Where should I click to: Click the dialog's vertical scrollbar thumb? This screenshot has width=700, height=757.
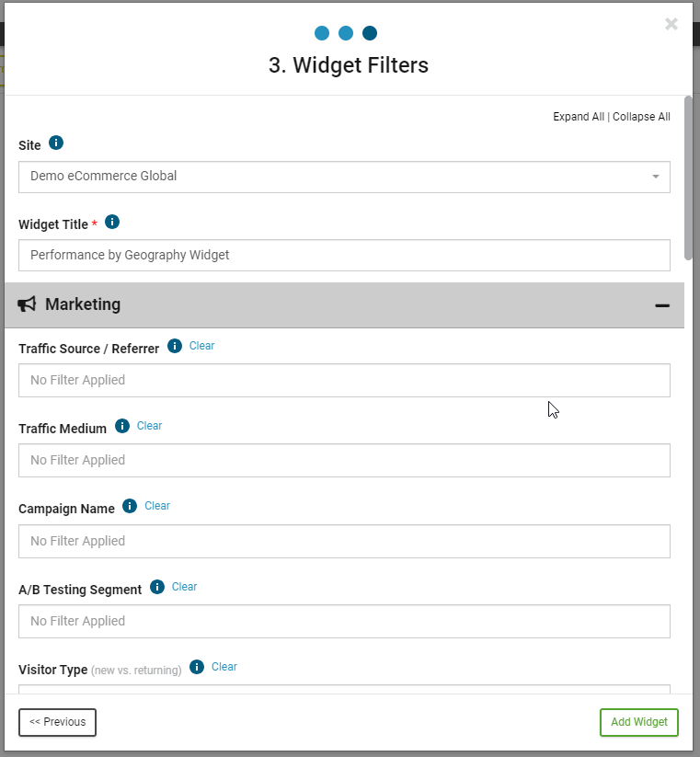[x=688, y=175]
